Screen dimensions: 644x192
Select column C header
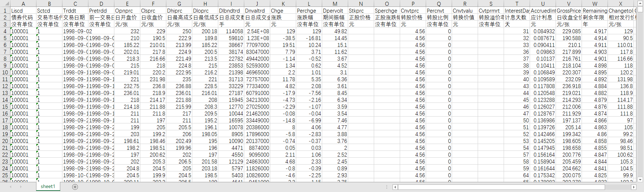(x=75, y=4)
